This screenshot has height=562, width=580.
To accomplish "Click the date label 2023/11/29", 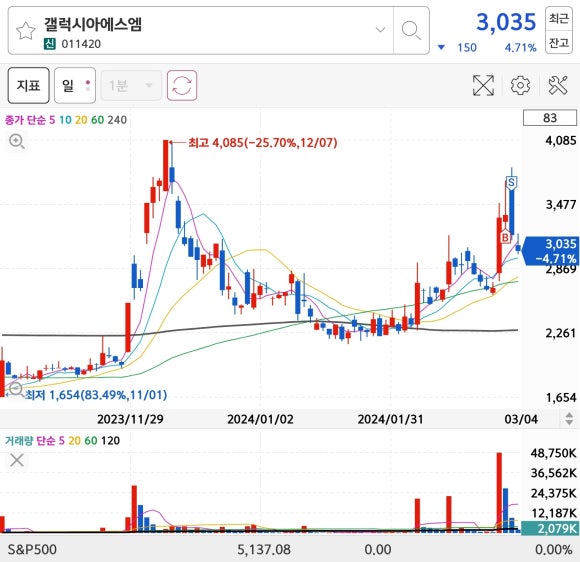I will (x=130, y=419).
